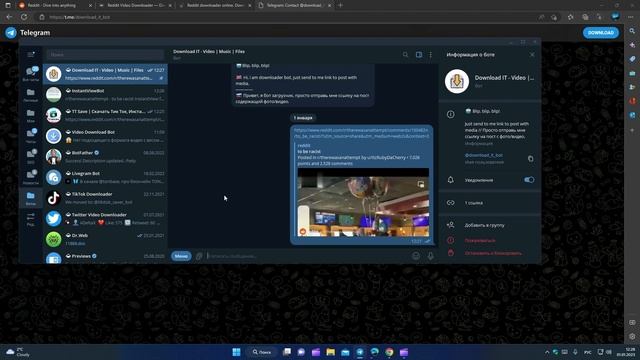Screen dimensions: 640x360
Task: Open the emoji picker
Action: [x=416, y=256]
